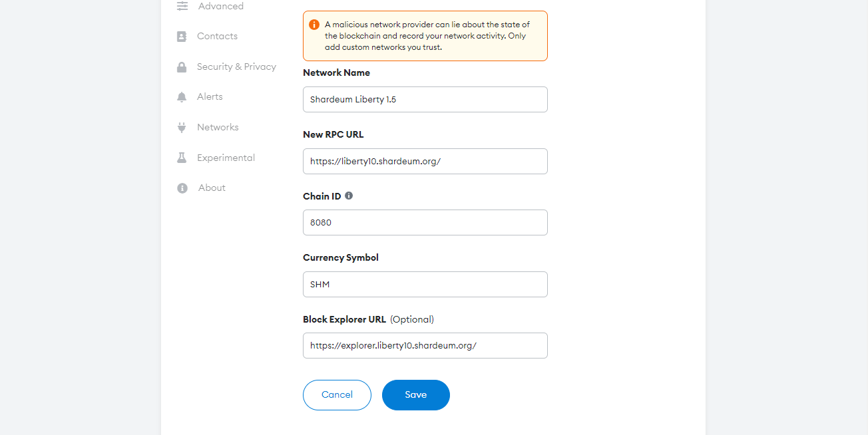The width and height of the screenshot is (868, 435).
Task: Open the Advanced settings section
Action: (221, 6)
